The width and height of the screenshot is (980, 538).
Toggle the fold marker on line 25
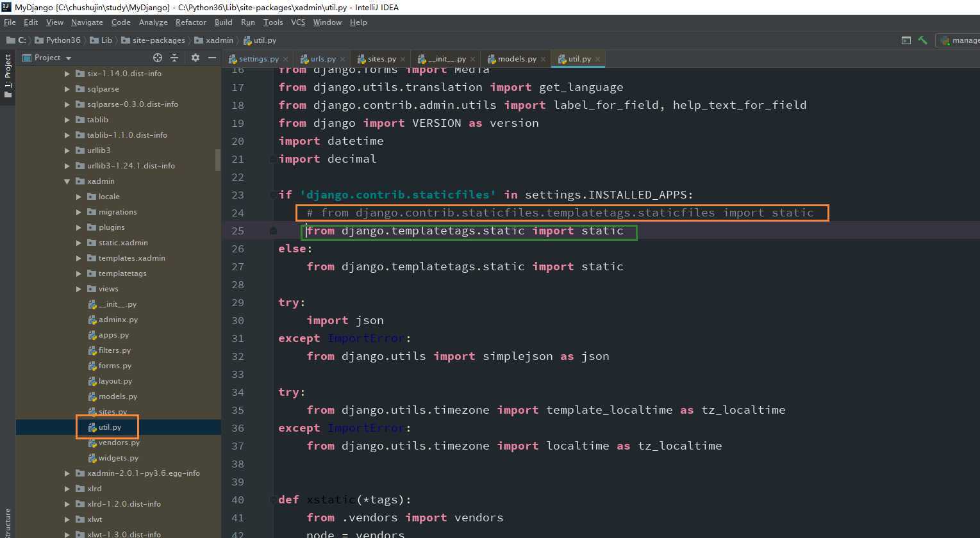pos(273,231)
